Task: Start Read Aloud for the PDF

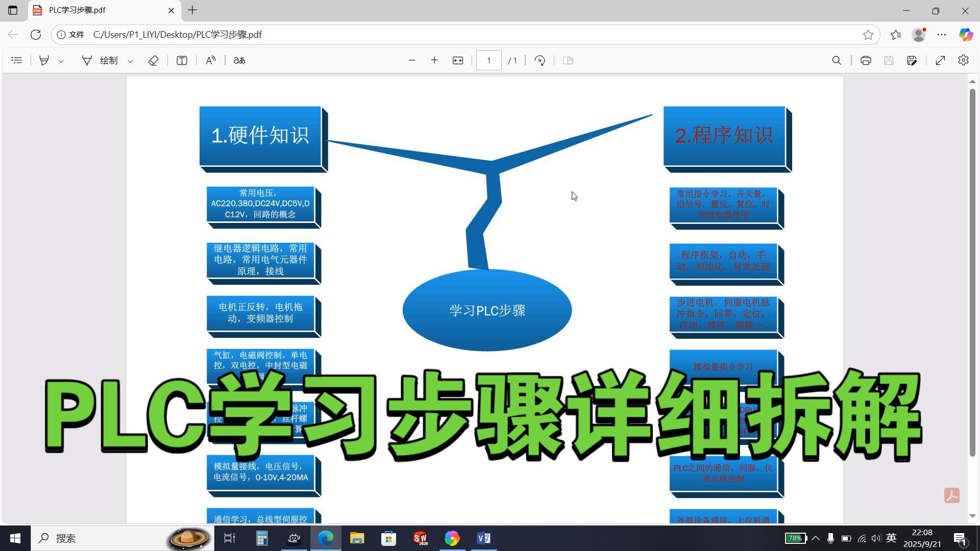Action: click(x=210, y=60)
